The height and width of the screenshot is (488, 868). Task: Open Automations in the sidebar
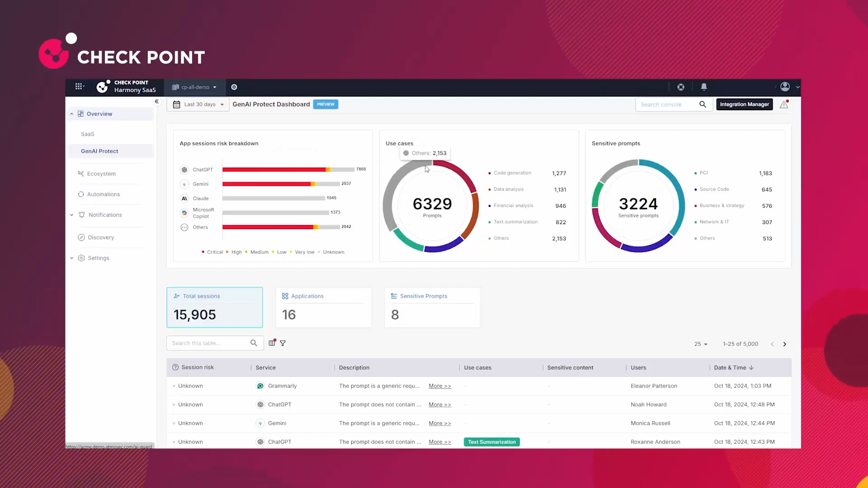coord(104,194)
